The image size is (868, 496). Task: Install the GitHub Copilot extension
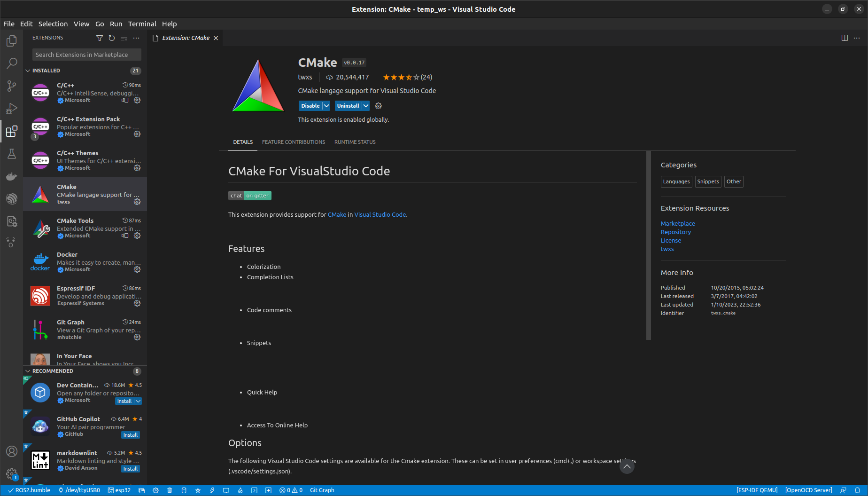131,435
